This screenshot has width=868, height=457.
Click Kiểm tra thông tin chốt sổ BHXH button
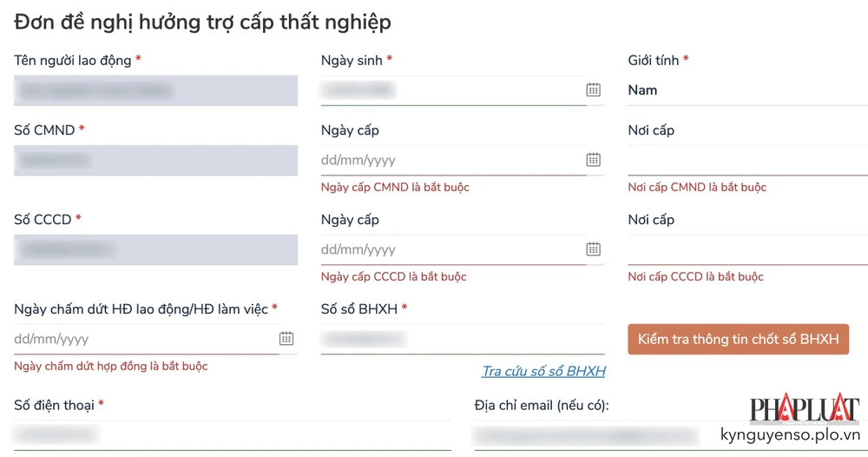[x=738, y=339]
